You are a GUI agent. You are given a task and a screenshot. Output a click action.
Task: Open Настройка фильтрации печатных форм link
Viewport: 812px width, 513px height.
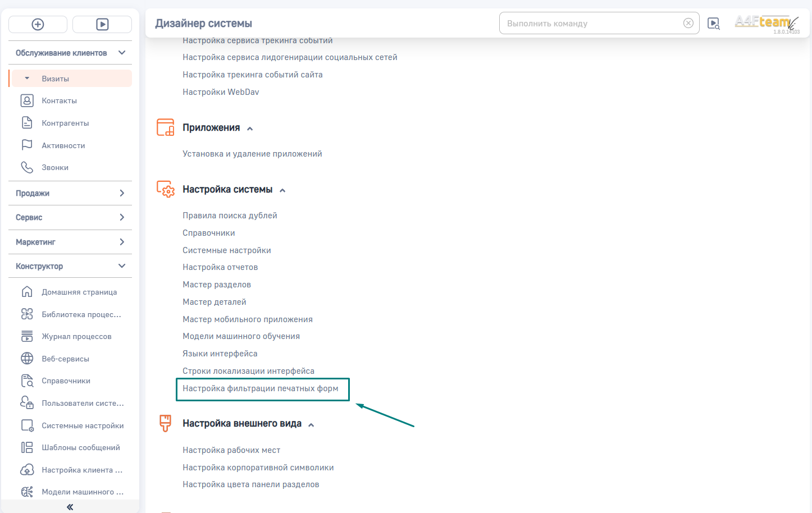pyautogui.click(x=261, y=388)
